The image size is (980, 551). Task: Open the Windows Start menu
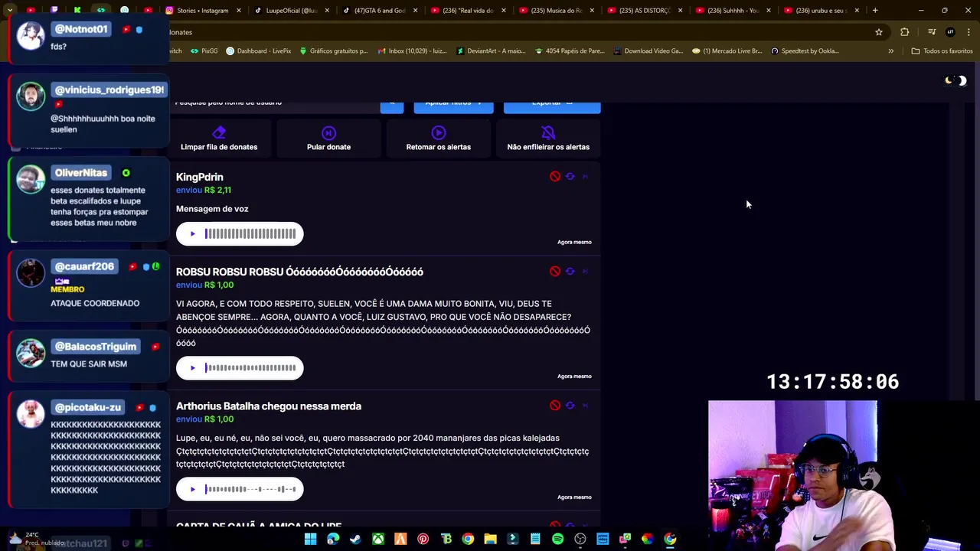pyautogui.click(x=310, y=539)
